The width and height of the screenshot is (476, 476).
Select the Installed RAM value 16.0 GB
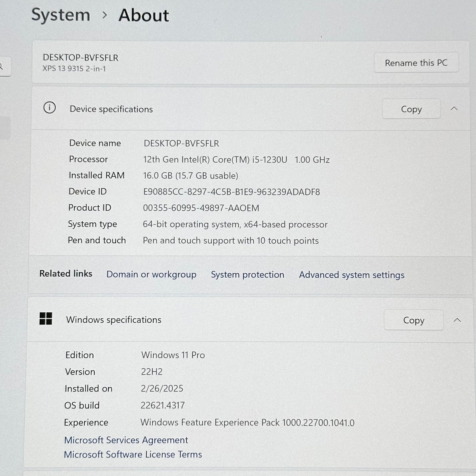coord(191,176)
